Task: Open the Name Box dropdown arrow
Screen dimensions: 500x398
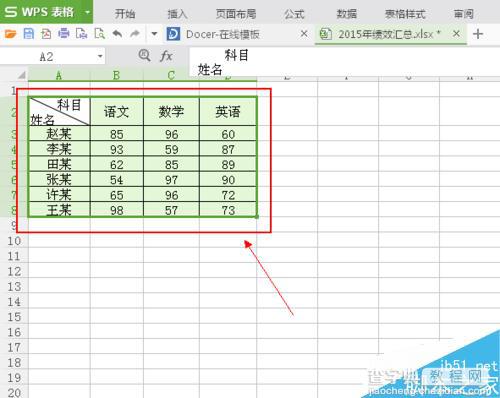Action: tap(100, 56)
